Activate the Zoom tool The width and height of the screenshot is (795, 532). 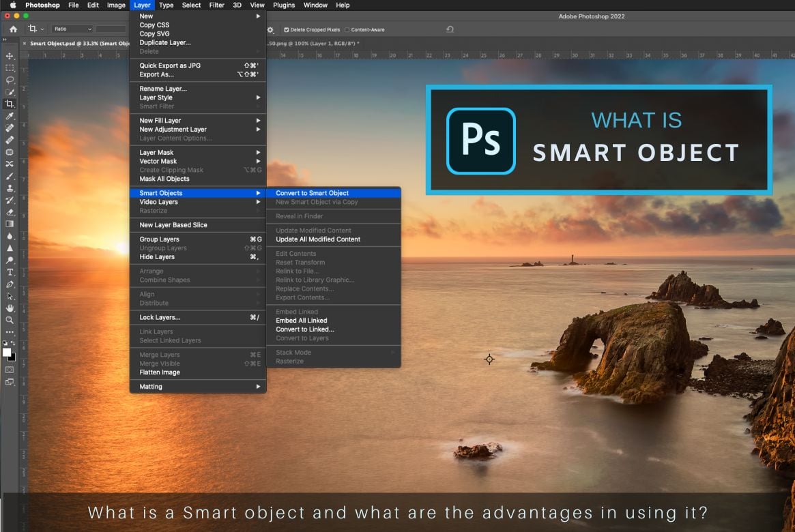pos(10,319)
